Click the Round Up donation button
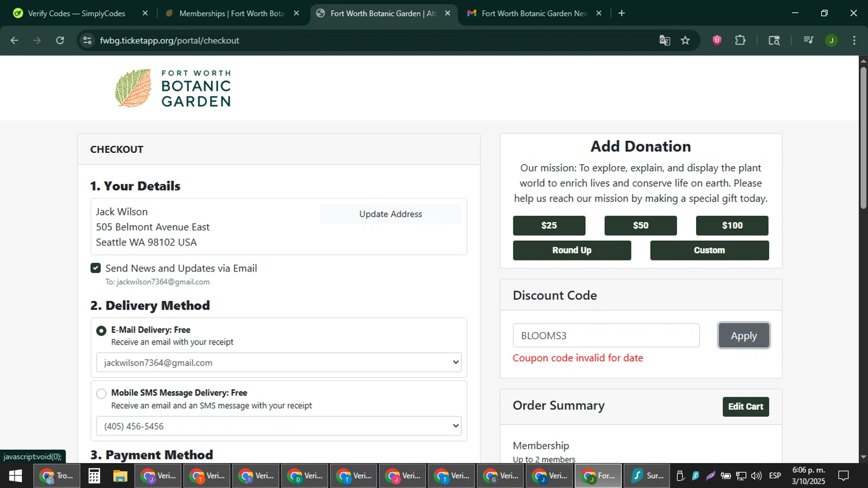Image resolution: width=868 pixels, height=488 pixels. (x=572, y=250)
